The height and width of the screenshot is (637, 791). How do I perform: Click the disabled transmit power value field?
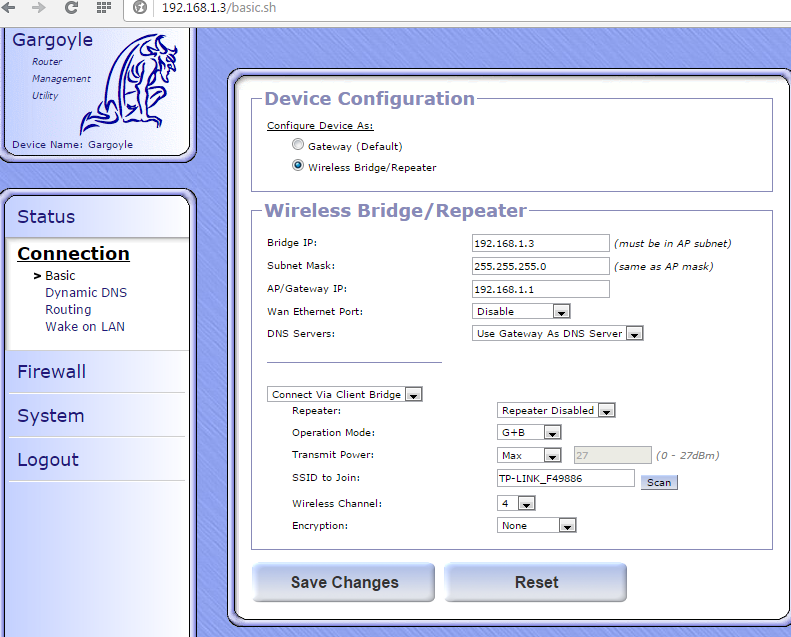[x=612, y=455]
